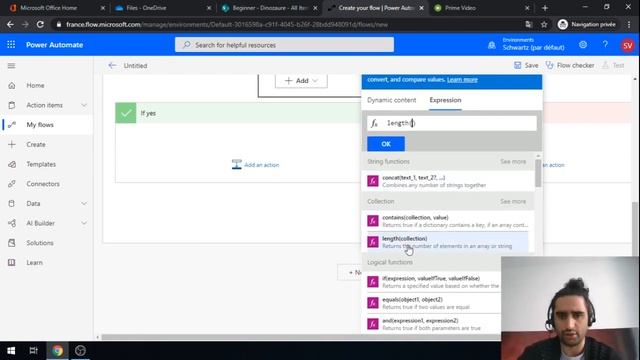Confirm the expression with OK
The image size is (640, 360).
386,144
